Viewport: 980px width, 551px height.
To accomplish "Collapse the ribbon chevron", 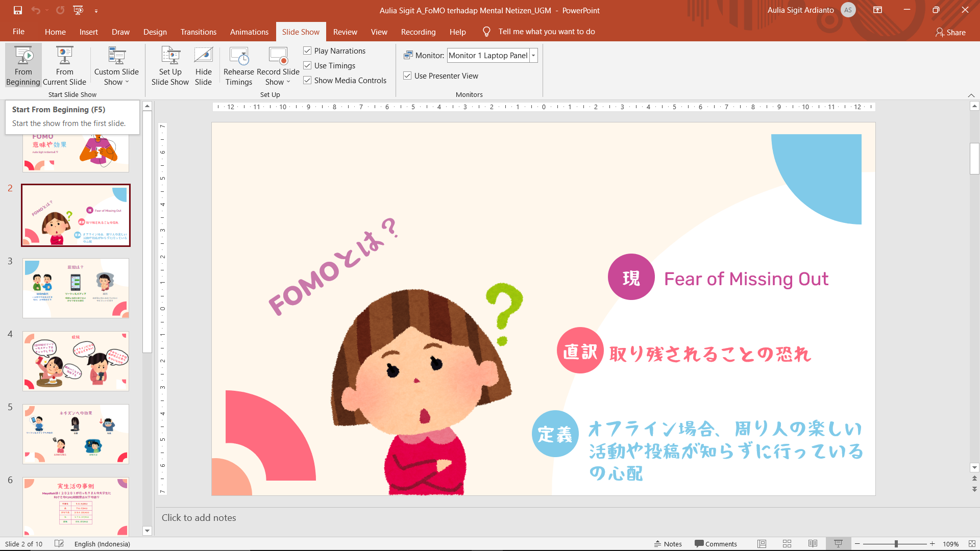I will [971, 95].
